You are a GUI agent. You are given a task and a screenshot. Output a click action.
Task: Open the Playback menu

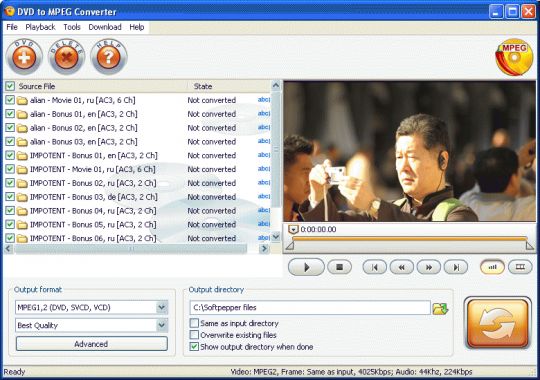click(x=40, y=27)
